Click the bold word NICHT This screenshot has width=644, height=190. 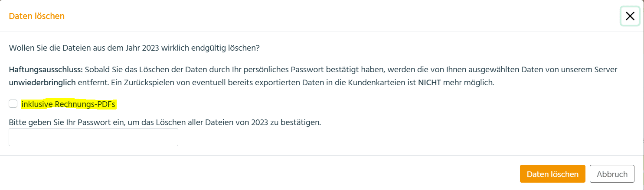429,83
